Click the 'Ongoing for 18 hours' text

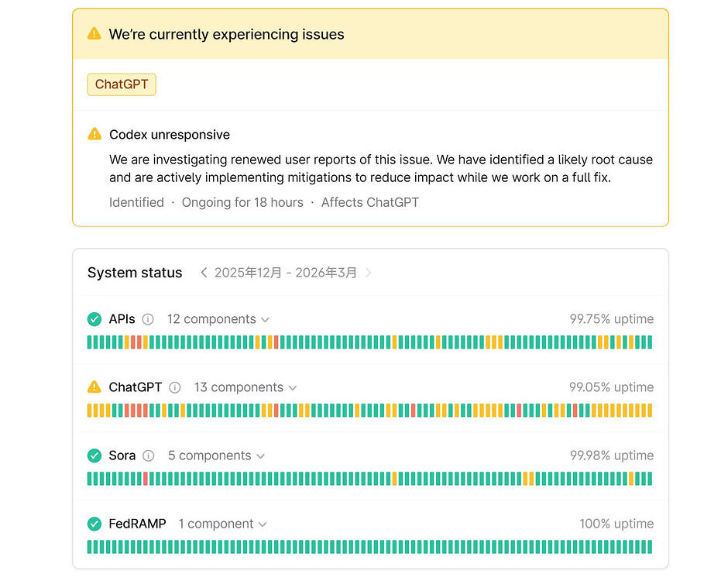(242, 202)
